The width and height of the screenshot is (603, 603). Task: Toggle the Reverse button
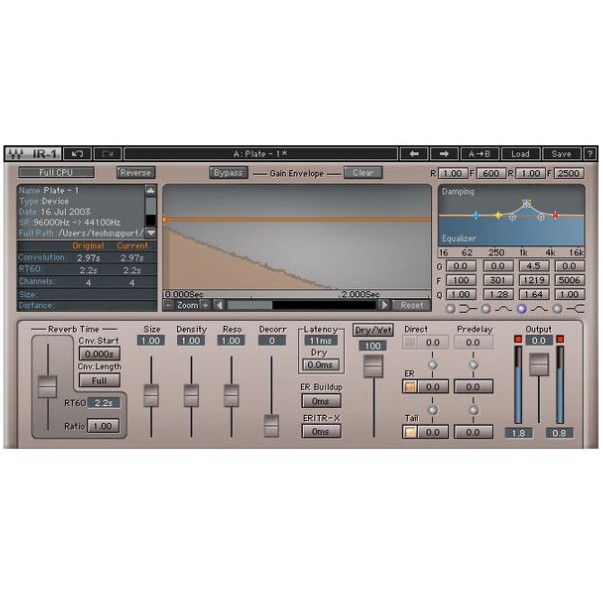[136, 173]
